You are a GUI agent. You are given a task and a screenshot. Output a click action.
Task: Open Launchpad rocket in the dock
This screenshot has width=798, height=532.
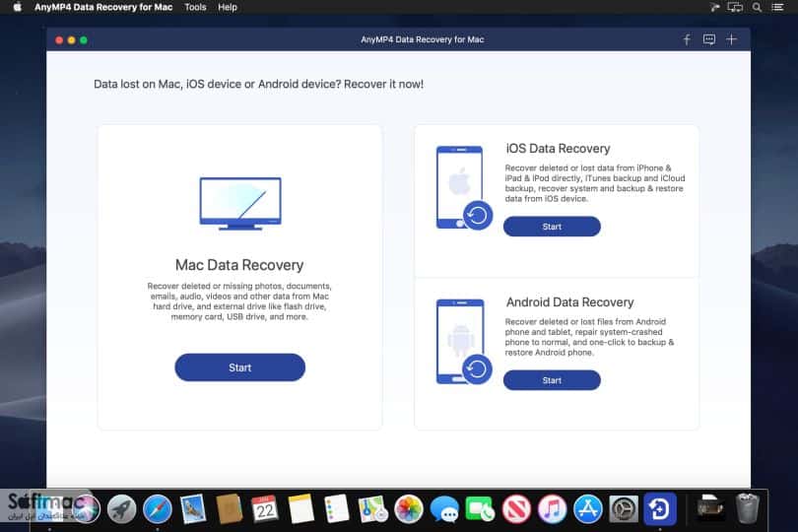[121, 508]
